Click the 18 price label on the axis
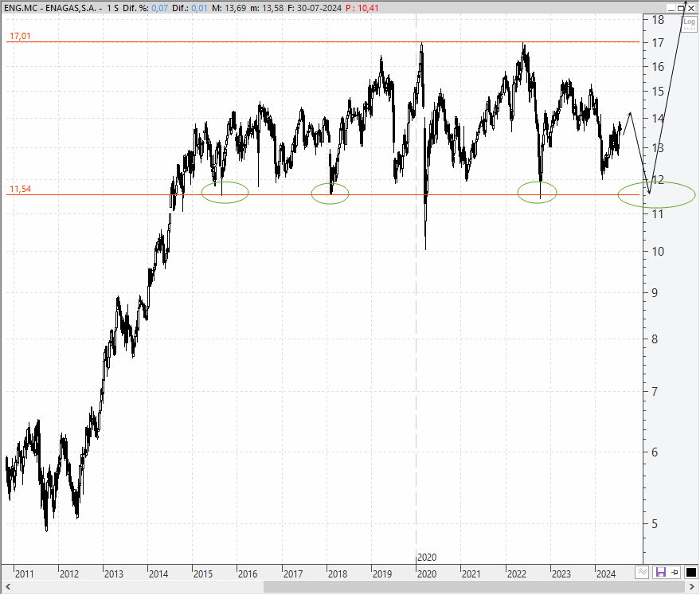Image resolution: width=700 pixels, height=595 pixels. point(658,20)
